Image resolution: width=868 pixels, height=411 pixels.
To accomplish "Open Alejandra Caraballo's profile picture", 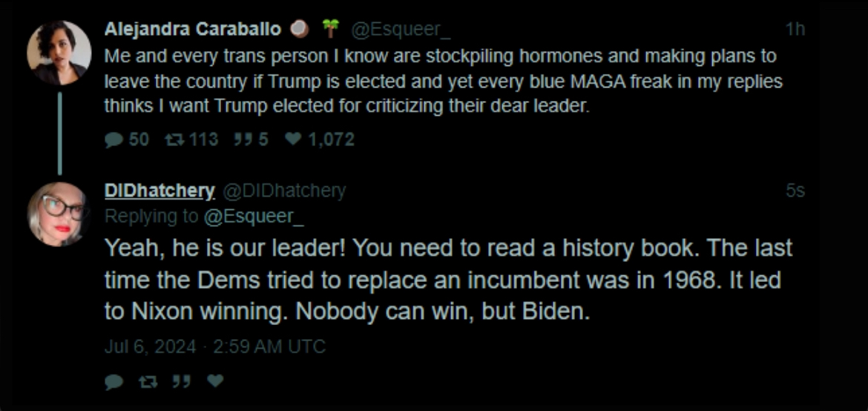I will coord(59,53).
